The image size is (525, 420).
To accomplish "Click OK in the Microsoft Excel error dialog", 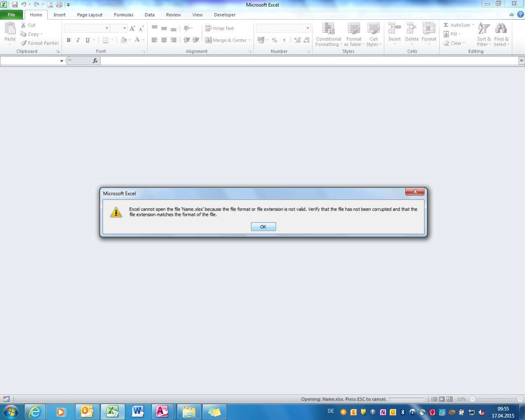I will pos(263,227).
